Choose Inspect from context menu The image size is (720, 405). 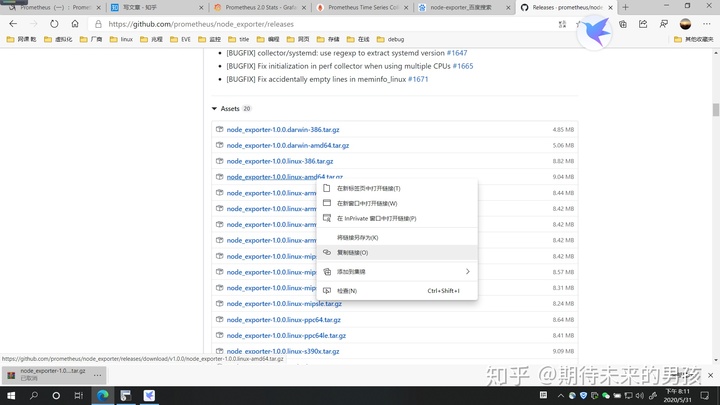(397, 291)
